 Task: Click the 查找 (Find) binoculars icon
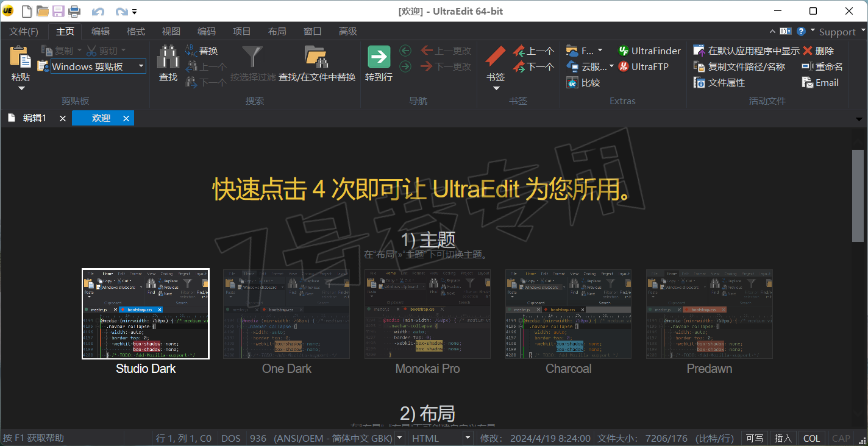[x=168, y=57]
